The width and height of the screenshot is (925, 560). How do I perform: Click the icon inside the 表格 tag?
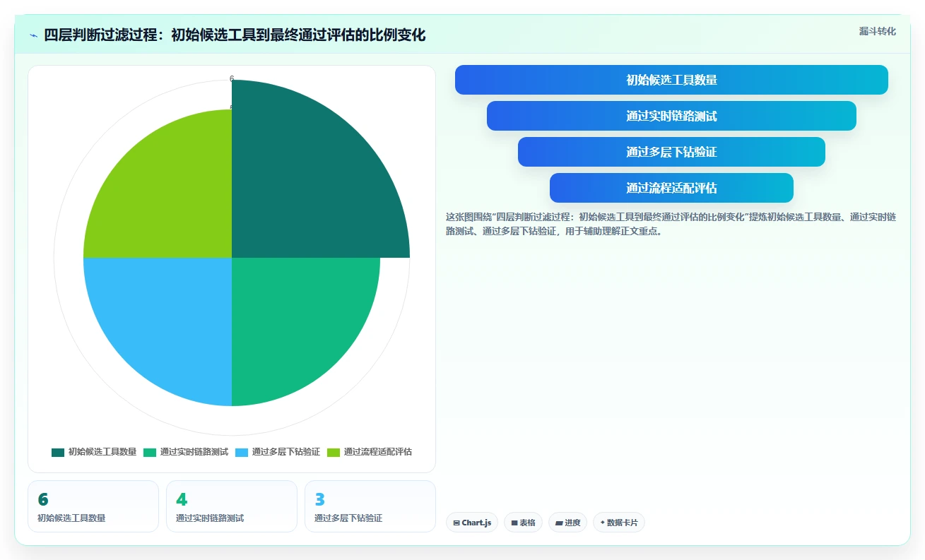point(514,523)
